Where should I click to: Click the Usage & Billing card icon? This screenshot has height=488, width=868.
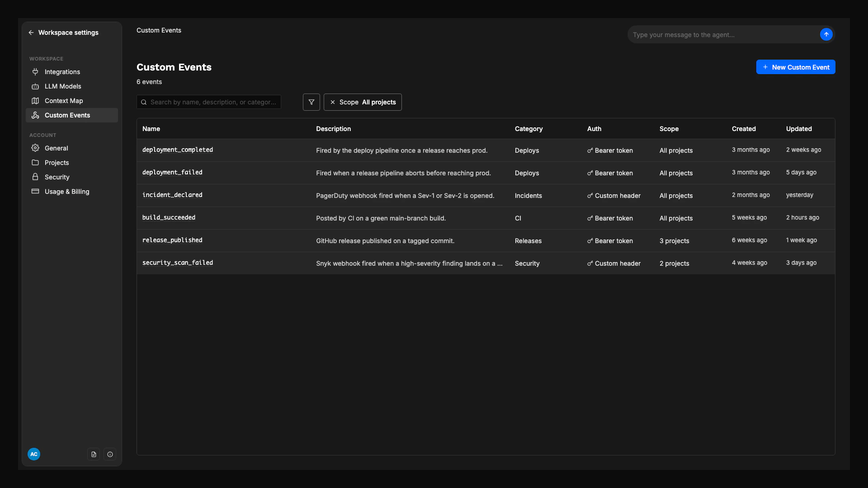click(35, 192)
